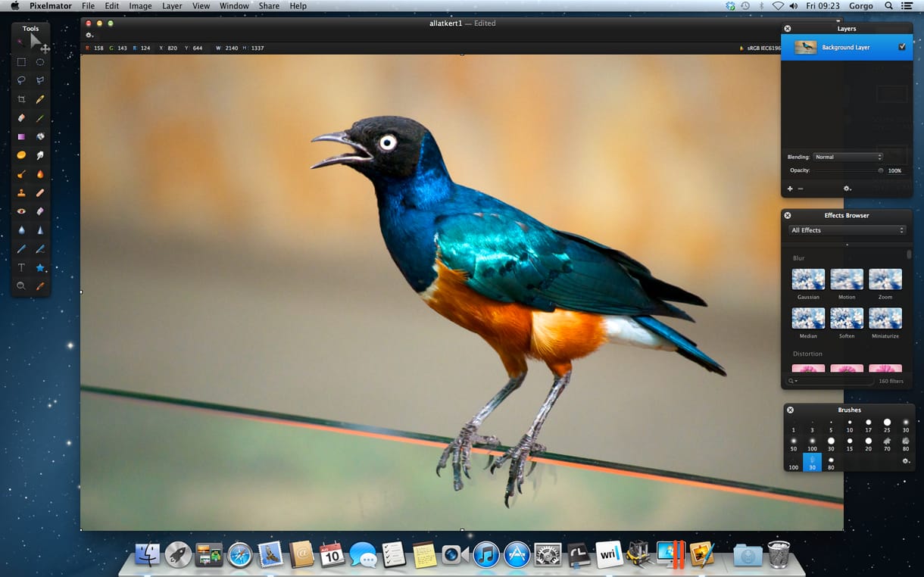The width and height of the screenshot is (924, 577).
Task: Select the Background Layer thumbnail
Action: coord(806,47)
